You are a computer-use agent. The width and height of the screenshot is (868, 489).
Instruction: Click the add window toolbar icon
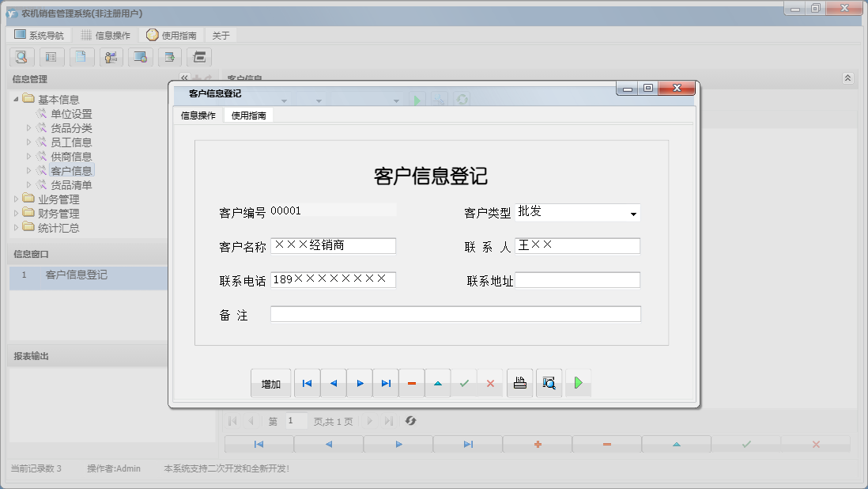(x=171, y=57)
